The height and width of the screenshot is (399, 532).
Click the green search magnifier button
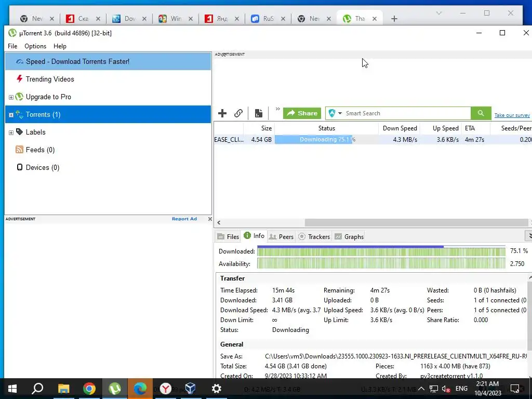pyautogui.click(x=481, y=113)
